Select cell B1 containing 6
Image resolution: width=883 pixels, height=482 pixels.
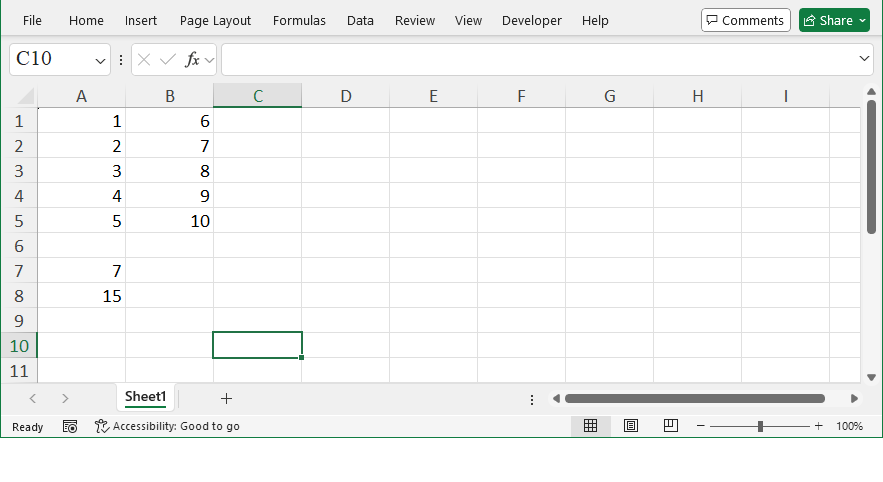170,121
